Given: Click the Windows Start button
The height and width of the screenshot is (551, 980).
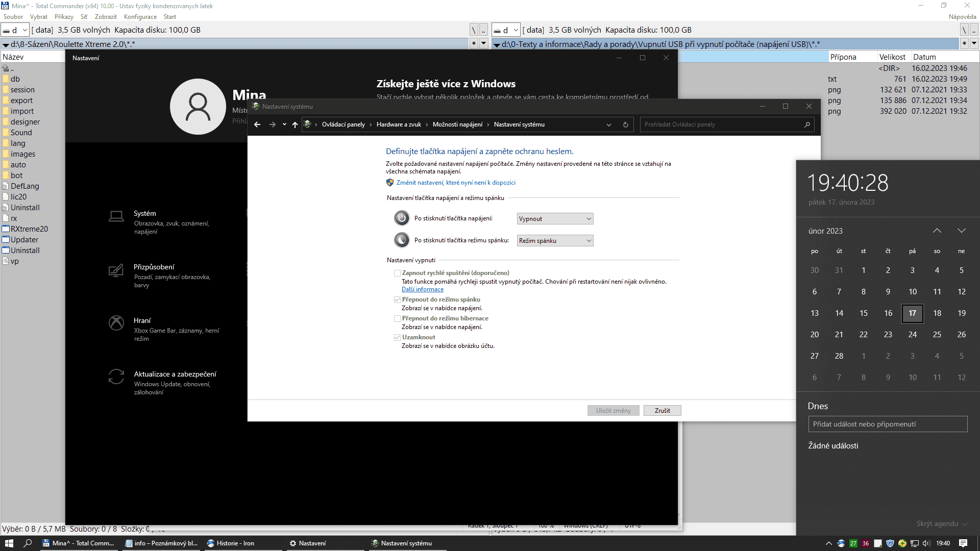Looking at the screenshot, I should coord(9,543).
